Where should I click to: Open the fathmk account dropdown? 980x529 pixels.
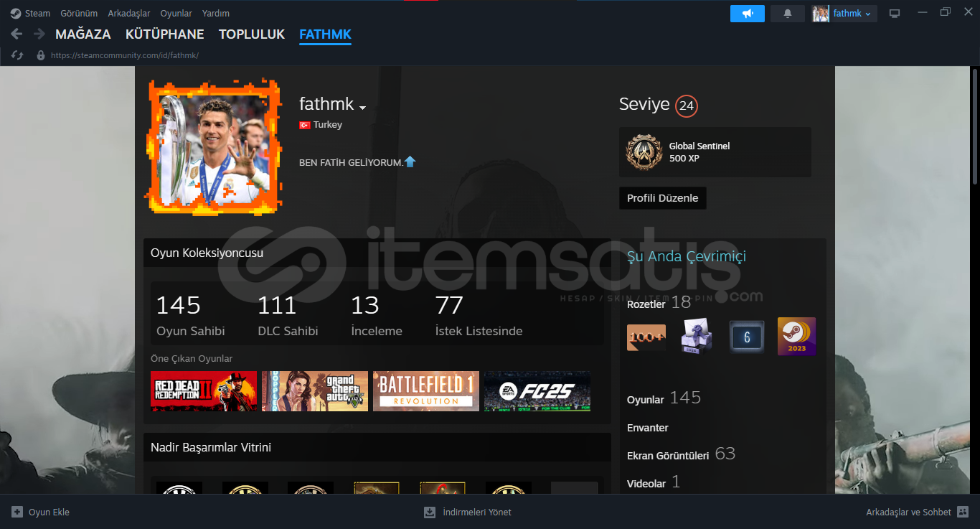[x=844, y=14]
